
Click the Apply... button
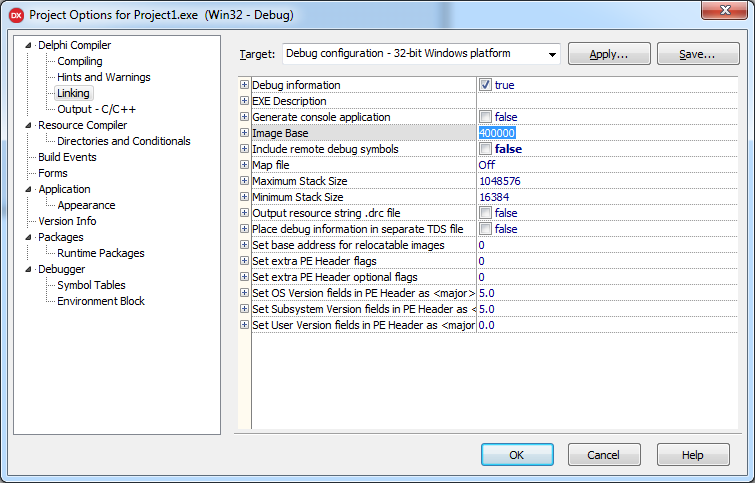[609, 53]
